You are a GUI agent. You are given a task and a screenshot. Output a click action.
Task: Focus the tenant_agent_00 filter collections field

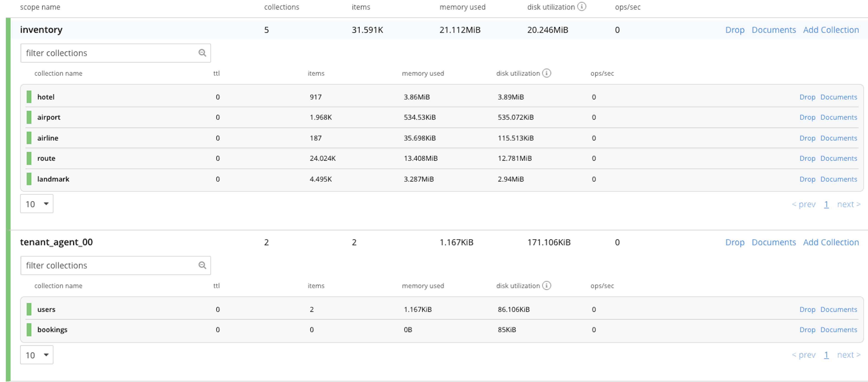pos(116,265)
